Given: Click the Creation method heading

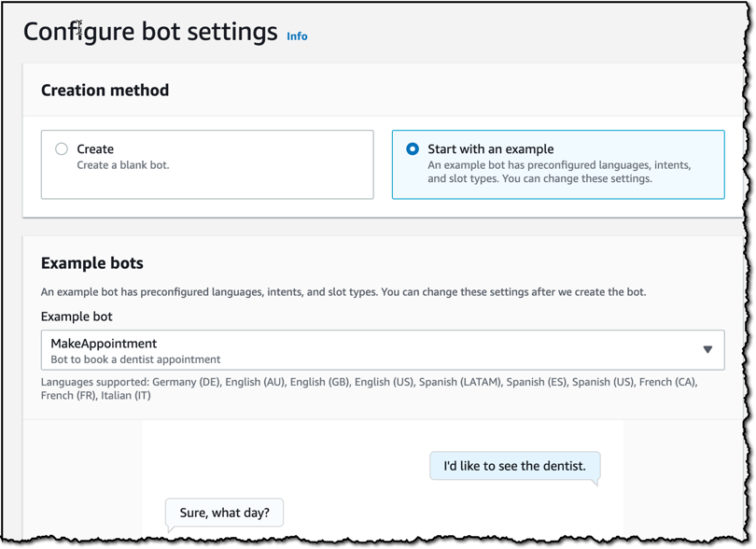Looking at the screenshot, I should (105, 91).
